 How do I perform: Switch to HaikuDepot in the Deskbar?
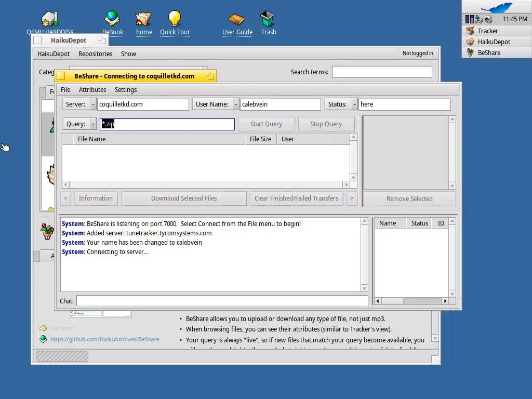coord(497,42)
